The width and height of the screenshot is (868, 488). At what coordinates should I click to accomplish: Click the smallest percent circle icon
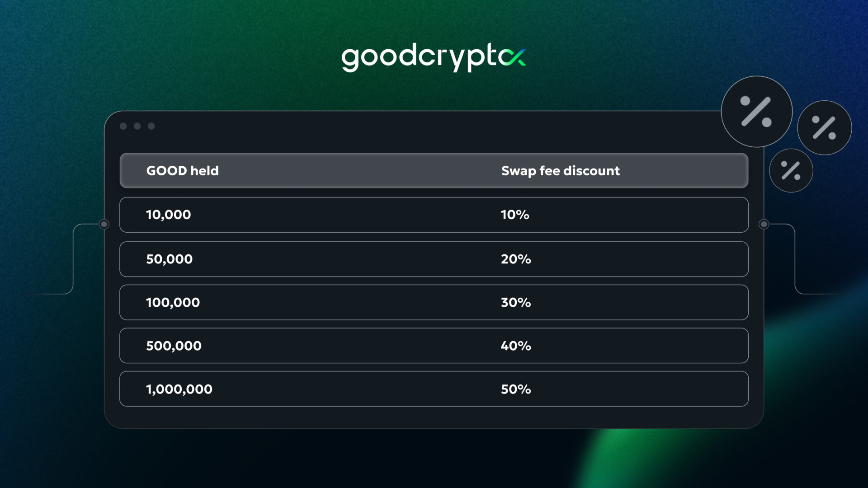[x=791, y=171]
